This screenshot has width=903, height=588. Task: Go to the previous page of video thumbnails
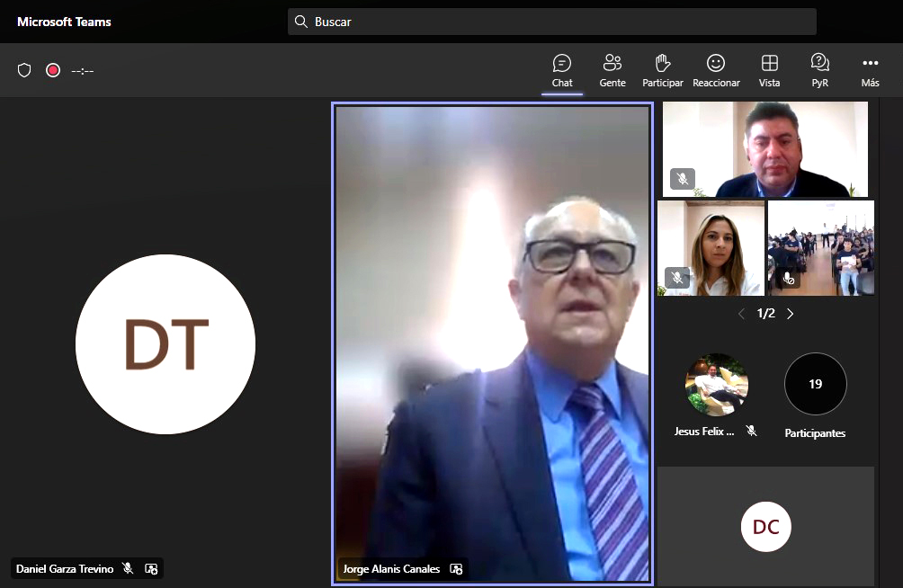coord(741,314)
